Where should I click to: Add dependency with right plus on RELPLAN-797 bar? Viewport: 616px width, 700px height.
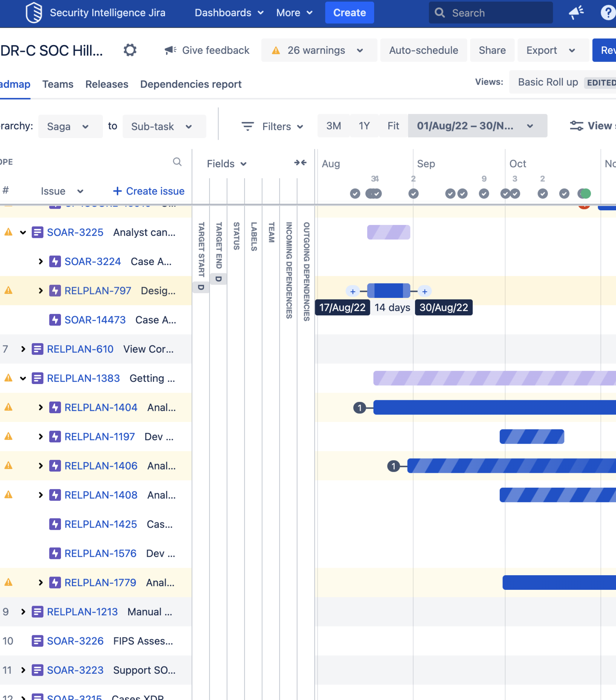(x=424, y=291)
